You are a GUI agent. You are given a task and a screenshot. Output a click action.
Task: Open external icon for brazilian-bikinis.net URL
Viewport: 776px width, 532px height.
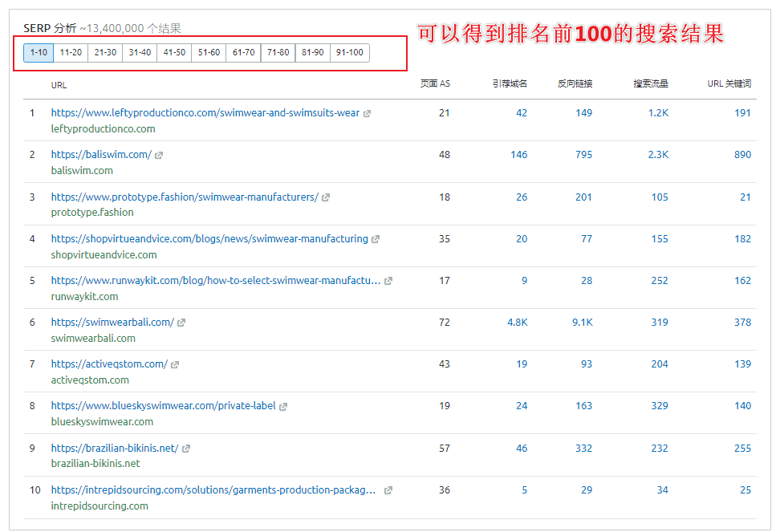pos(186,449)
